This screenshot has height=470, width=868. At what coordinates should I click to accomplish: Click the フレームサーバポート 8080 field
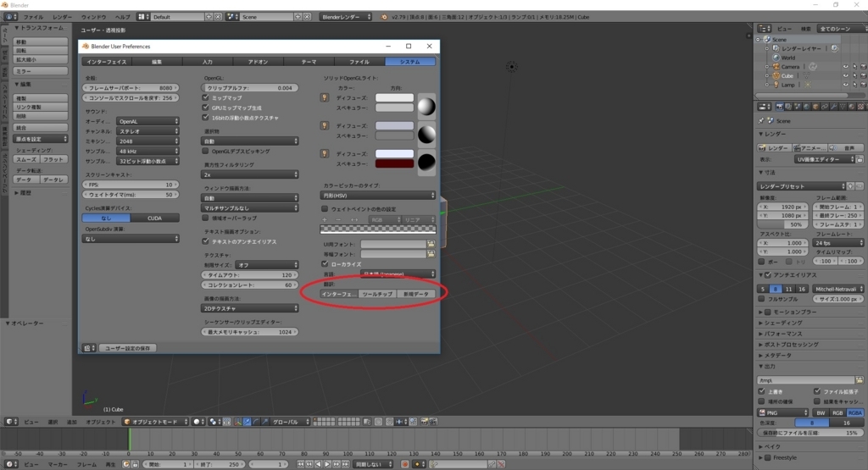click(131, 88)
